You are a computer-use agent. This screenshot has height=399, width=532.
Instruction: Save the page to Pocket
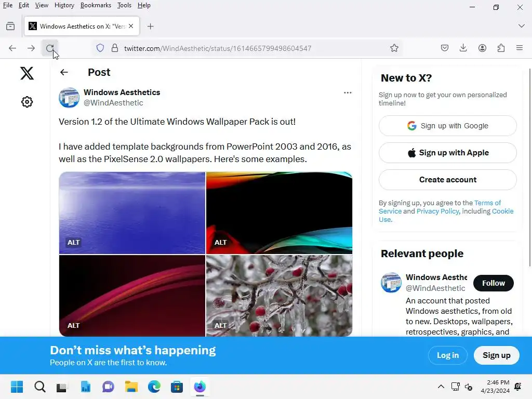pyautogui.click(x=445, y=48)
